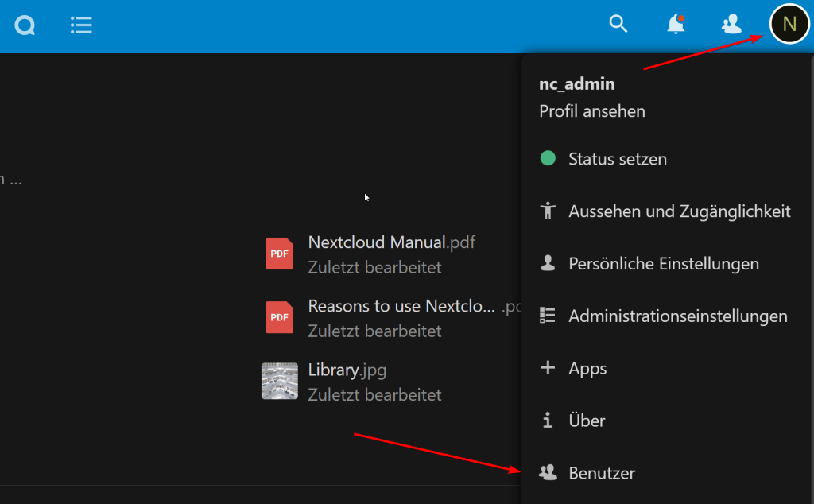Open the contacts icon in header

point(731,25)
